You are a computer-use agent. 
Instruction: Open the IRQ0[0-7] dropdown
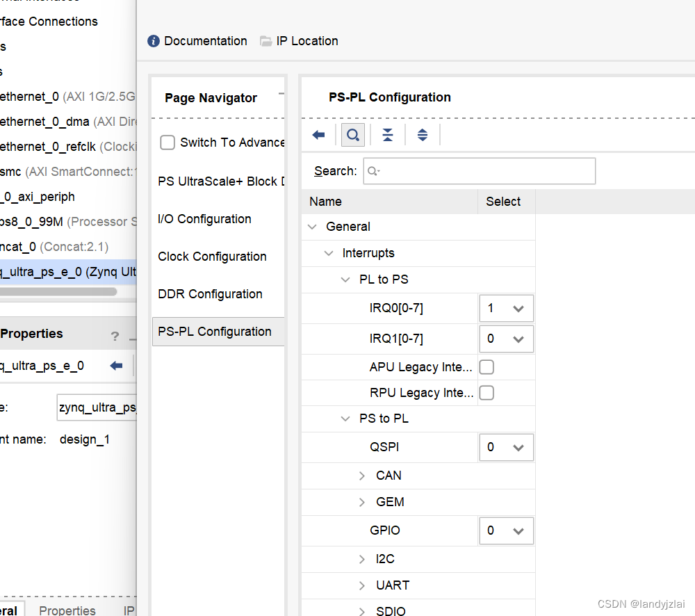506,308
